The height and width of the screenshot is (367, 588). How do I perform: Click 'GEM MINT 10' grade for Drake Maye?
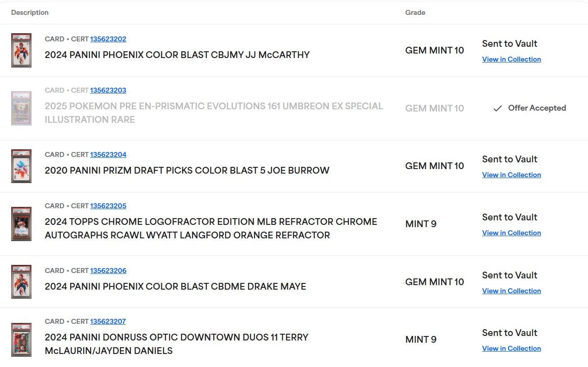435,282
